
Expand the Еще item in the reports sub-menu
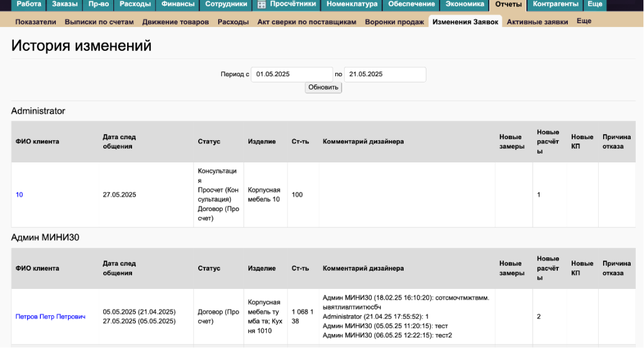584,21
